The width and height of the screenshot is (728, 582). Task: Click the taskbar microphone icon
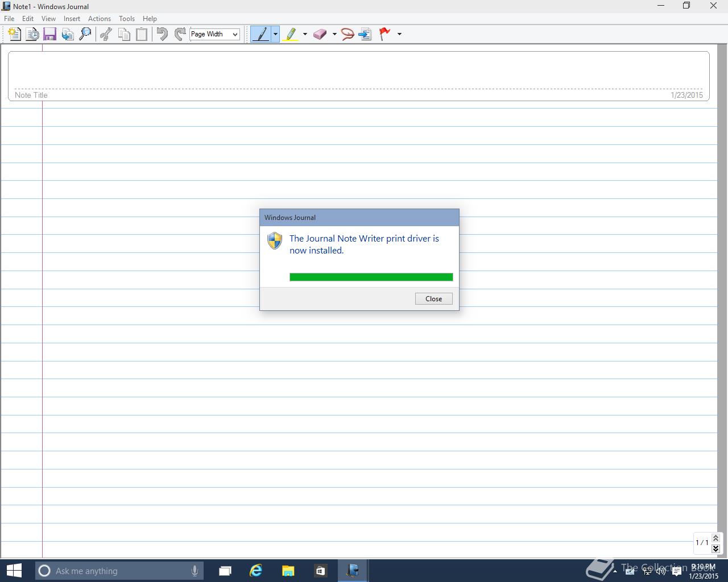click(x=195, y=571)
